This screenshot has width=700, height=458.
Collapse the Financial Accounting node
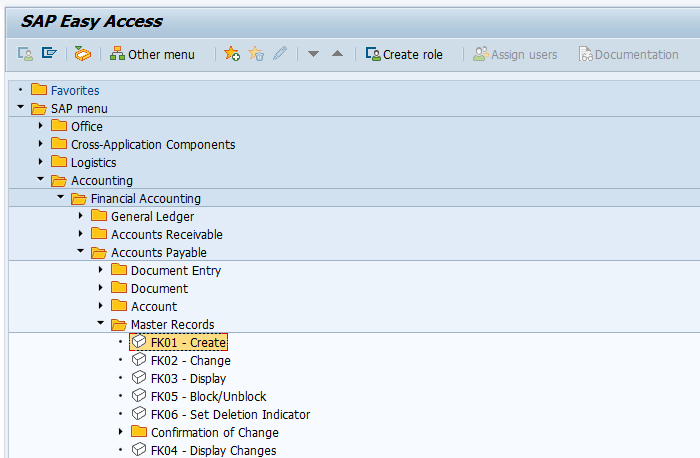click(x=60, y=197)
